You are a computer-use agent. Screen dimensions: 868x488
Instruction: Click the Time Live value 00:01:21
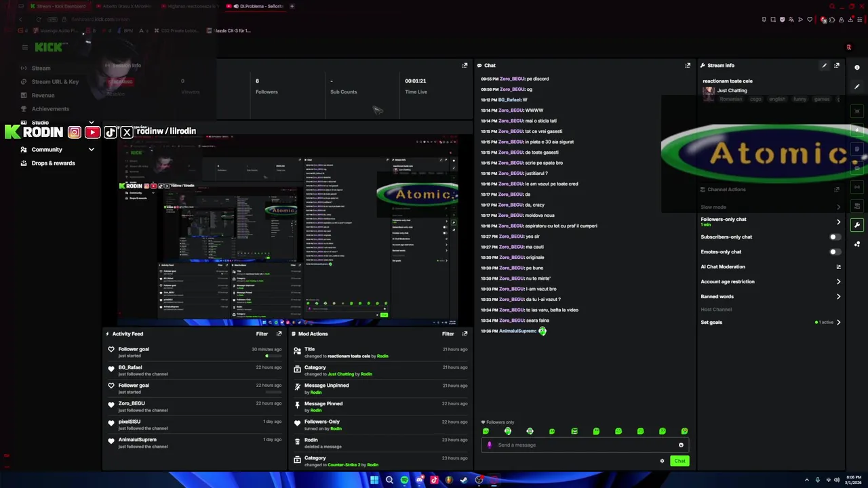[416, 81]
